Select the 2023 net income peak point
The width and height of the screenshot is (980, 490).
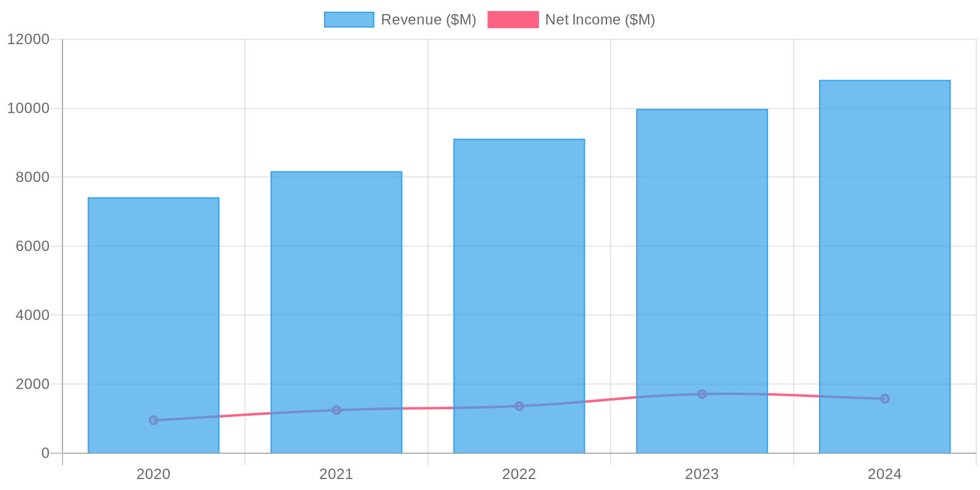pos(702,394)
